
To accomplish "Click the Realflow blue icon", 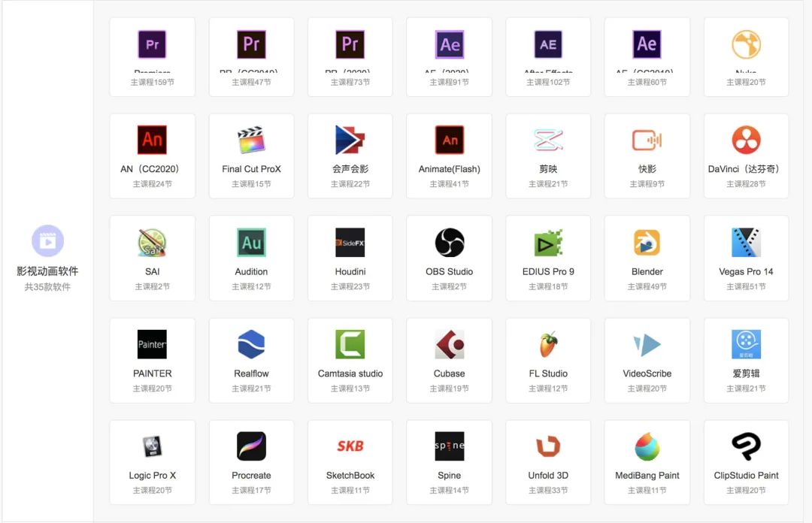I will 251,344.
